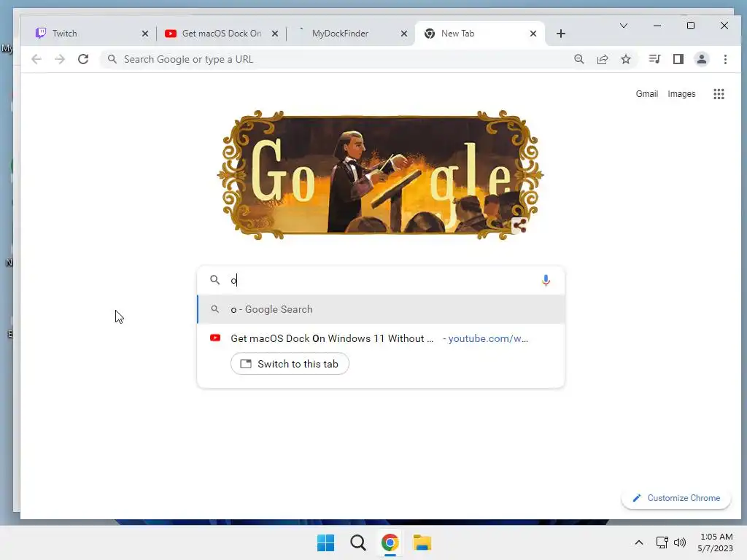
Task: Open the media controls icon
Action: (654, 59)
